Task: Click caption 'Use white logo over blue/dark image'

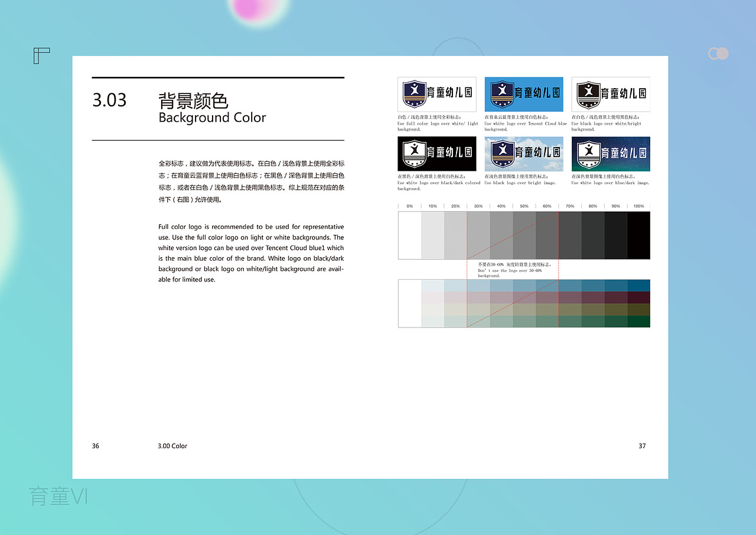Action: tap(610, 183)
